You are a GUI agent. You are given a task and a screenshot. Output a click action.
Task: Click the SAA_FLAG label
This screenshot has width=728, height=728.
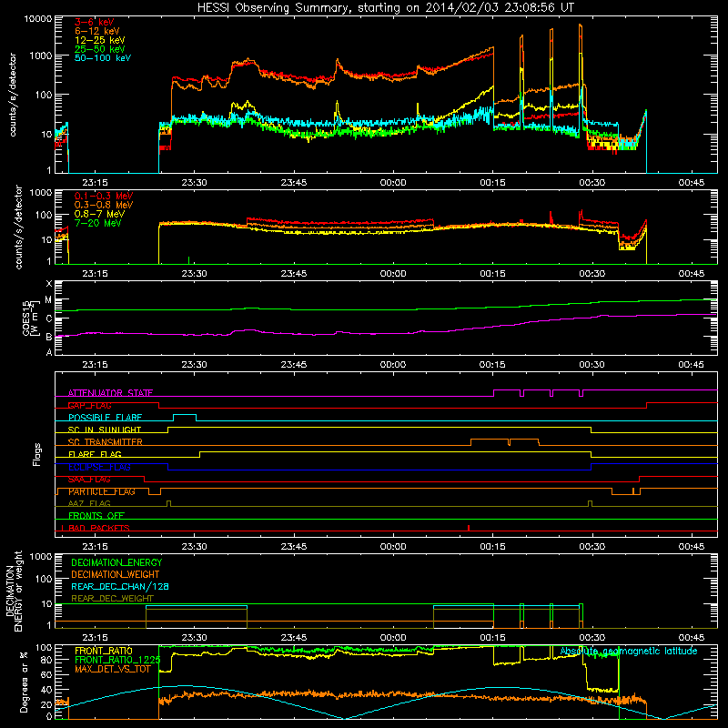89,480
